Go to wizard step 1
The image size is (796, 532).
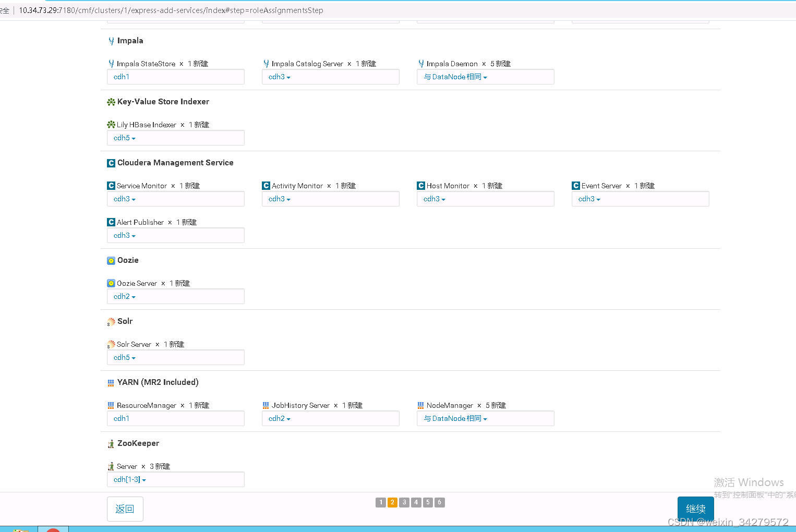tap(381, 502)
